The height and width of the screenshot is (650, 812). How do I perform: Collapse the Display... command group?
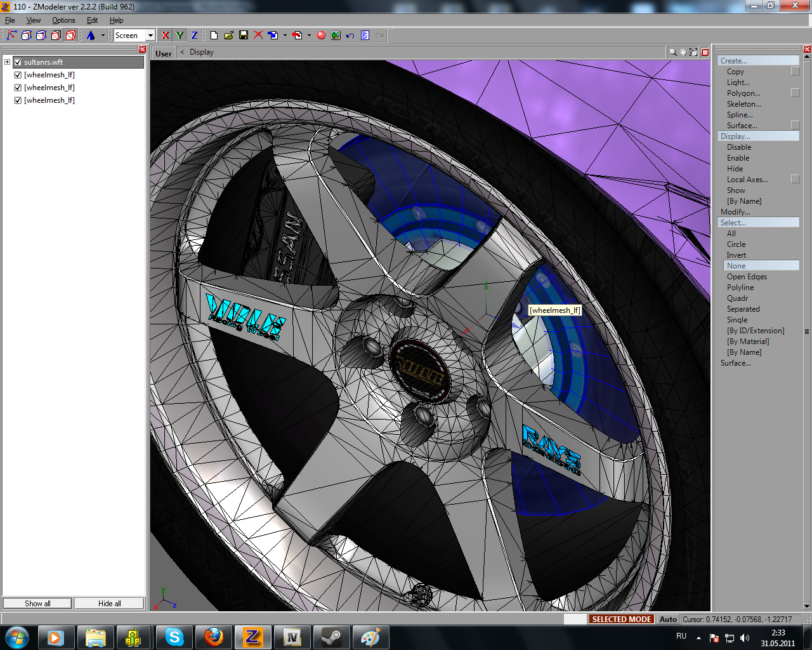click(758, 136)
